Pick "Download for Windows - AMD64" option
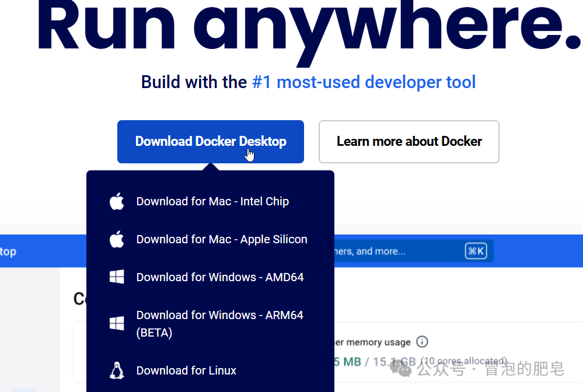Screen dimensions: 583x392 pos(219,277)
